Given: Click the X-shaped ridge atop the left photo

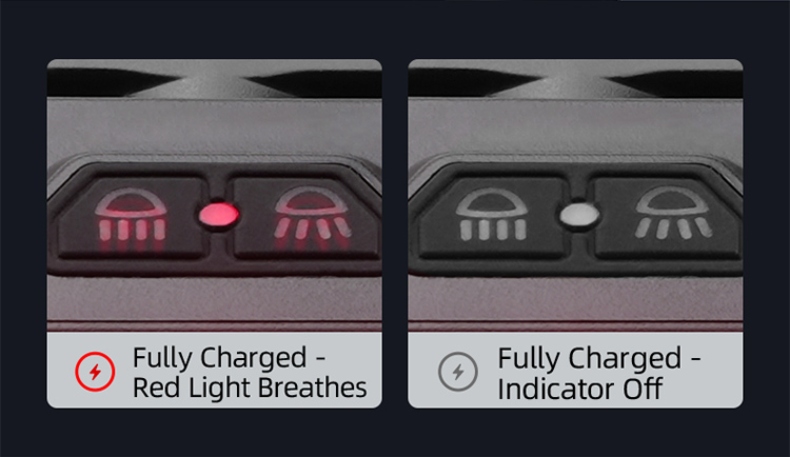Looking at the screenshot, I should pyautogui.click(x=214, y=82).
